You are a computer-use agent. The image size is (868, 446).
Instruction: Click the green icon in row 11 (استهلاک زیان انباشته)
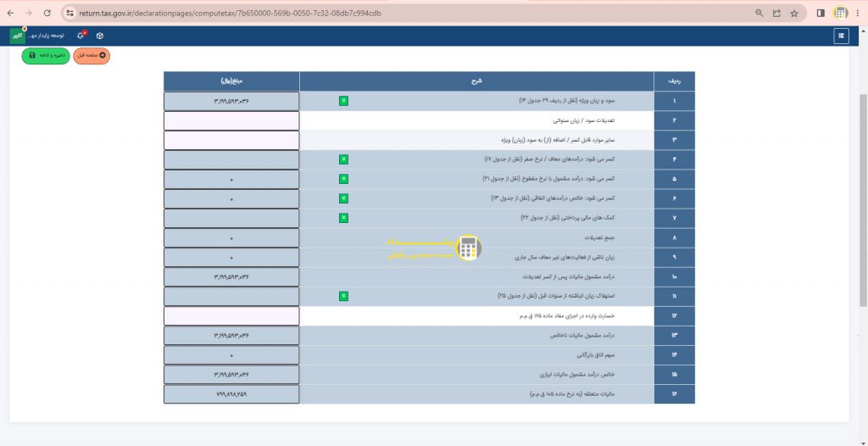344,297
